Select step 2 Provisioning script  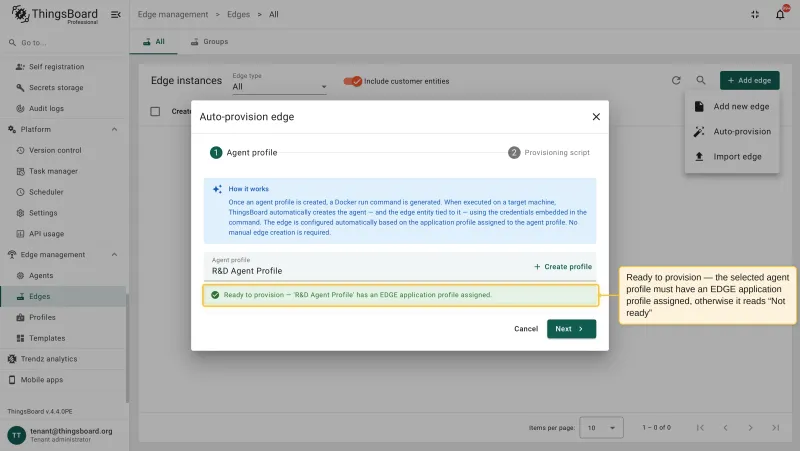click(549, 153)
